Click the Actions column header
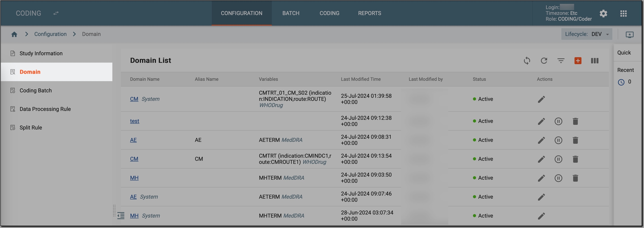This screenshot has width=644, height=228. [545, 79]
